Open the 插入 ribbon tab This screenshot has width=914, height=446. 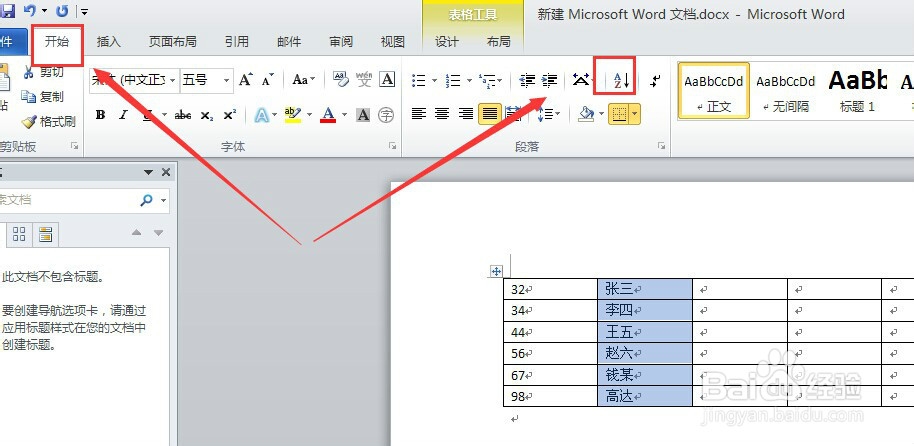coord(108,41)
